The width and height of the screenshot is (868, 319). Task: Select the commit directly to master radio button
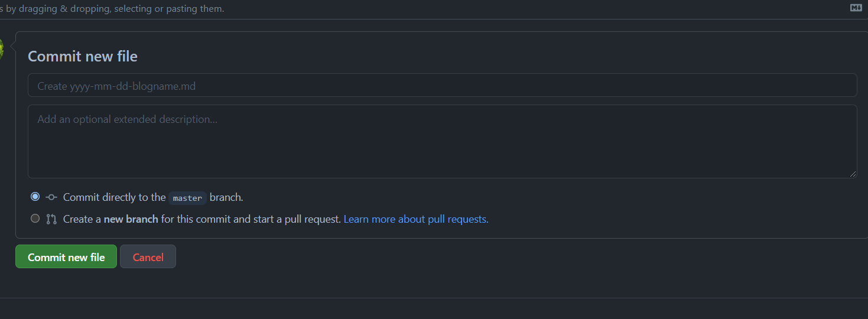pos(35,197)
